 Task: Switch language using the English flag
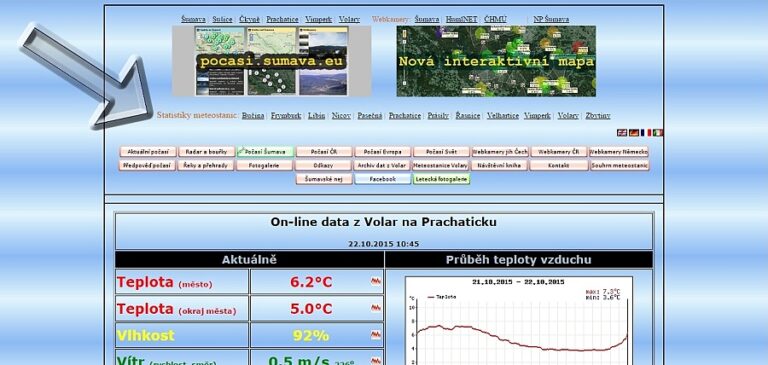coord(622,133)
